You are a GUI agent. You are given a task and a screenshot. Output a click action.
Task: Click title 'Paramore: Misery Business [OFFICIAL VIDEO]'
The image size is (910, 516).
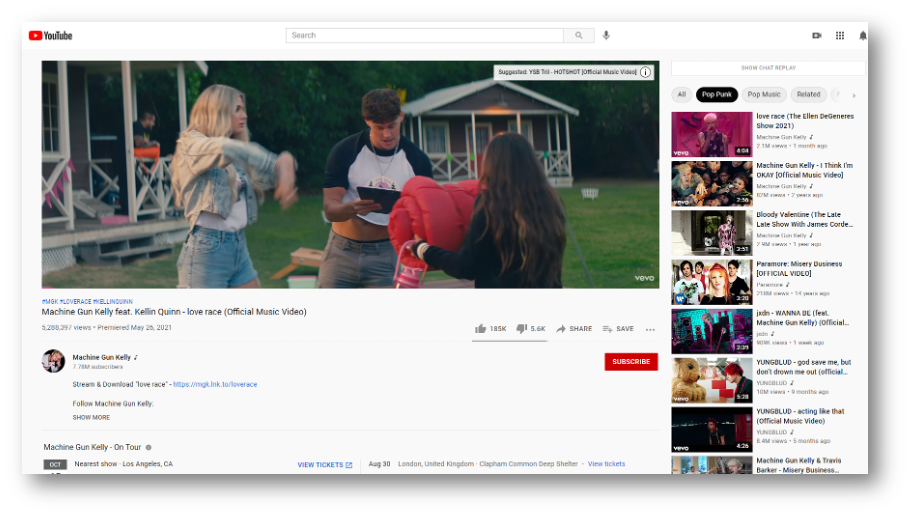tap(799, 269)
